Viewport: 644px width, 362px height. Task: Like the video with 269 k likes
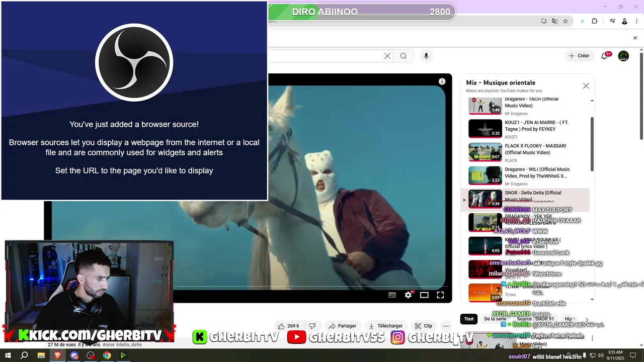[288, 326]
